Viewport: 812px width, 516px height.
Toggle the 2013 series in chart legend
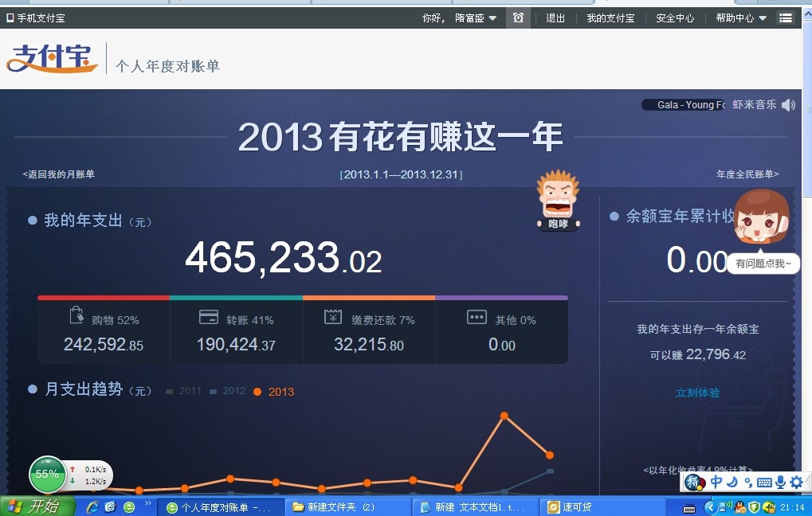[273, 392]
